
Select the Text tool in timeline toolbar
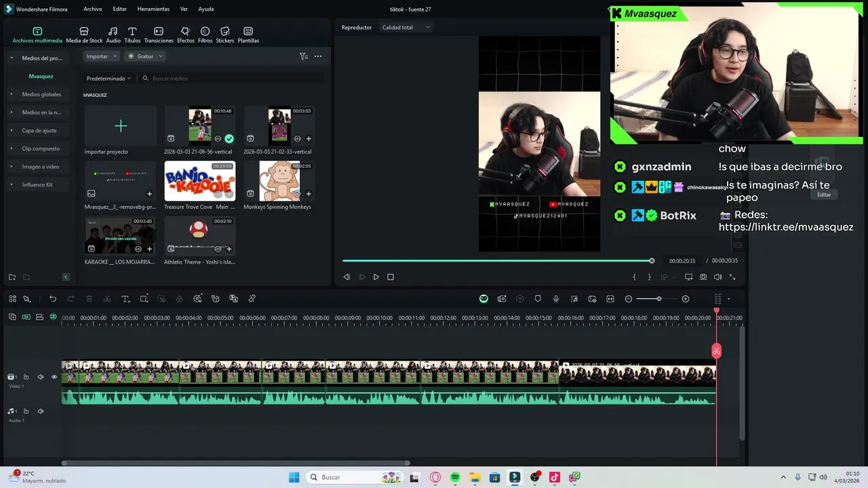[x=125, y=299]
